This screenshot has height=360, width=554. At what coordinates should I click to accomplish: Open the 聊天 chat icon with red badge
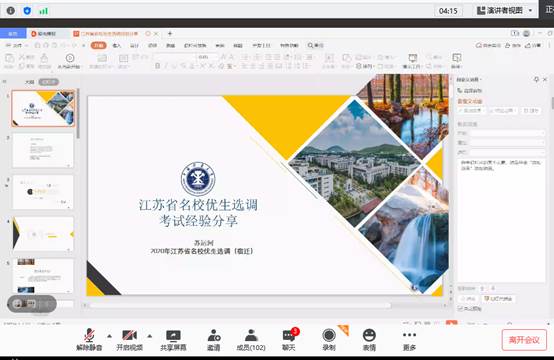[x=289, y=340]
